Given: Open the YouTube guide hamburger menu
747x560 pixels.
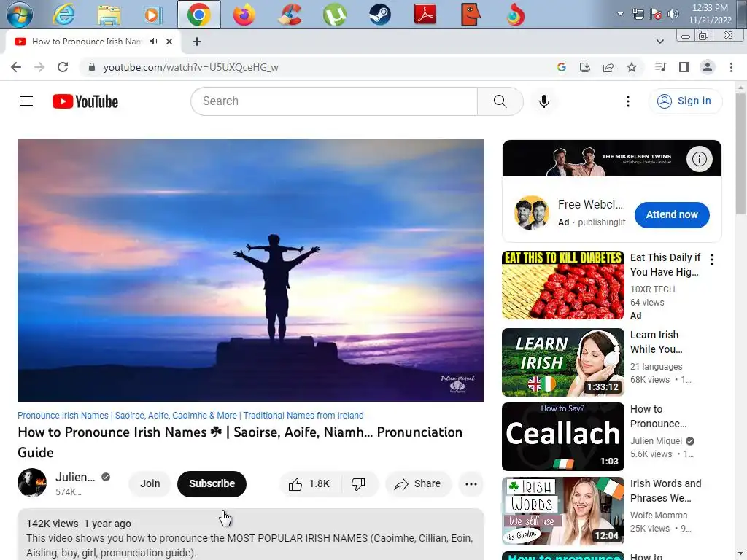Looking at the screenshot, I should point(26,101).
